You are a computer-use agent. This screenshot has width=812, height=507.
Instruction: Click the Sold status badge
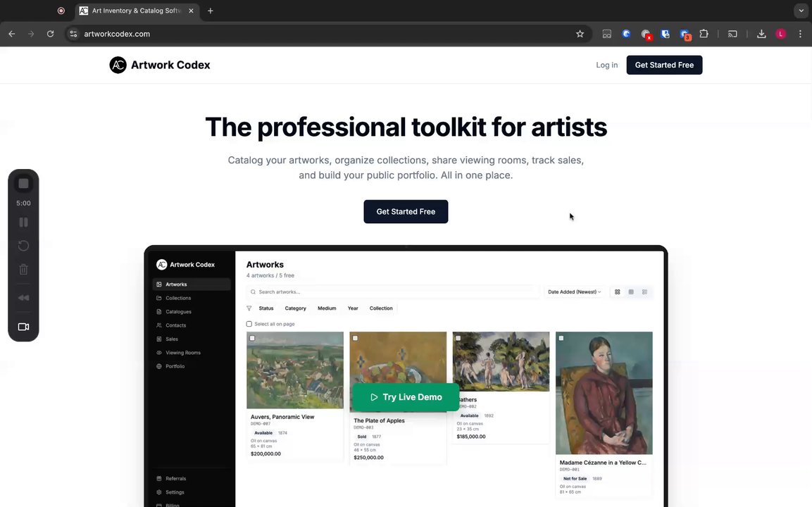362,437
